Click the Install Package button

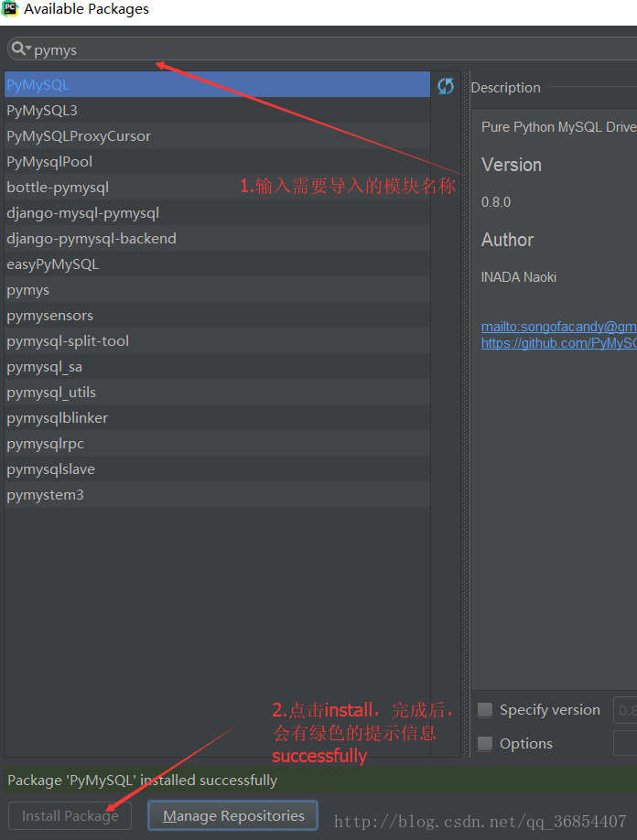pos(70,815)
